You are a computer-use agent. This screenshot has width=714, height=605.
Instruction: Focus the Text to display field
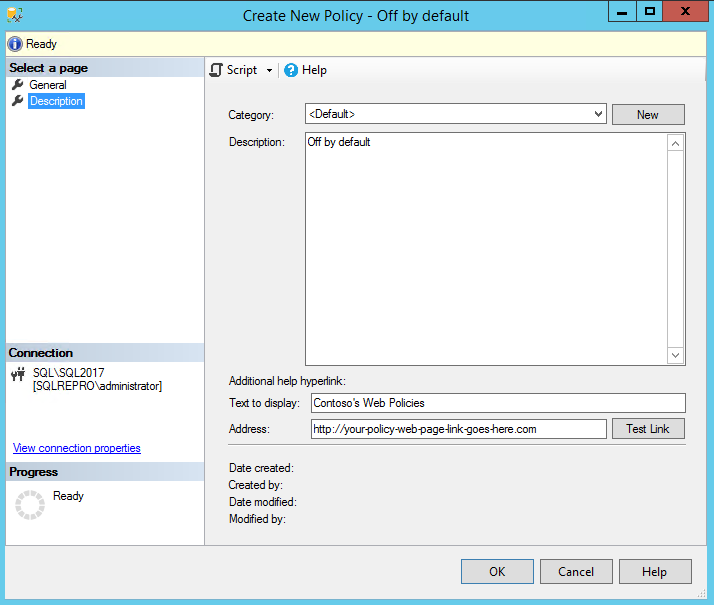[498, 403]
